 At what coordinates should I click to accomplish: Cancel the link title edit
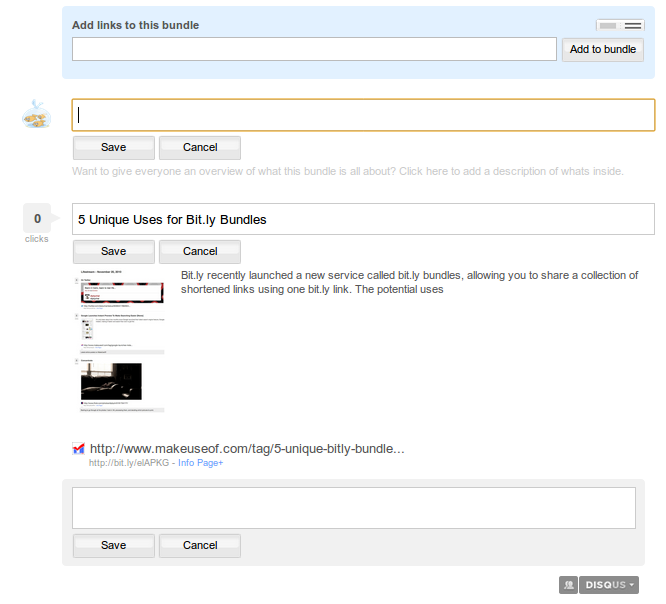200,251
